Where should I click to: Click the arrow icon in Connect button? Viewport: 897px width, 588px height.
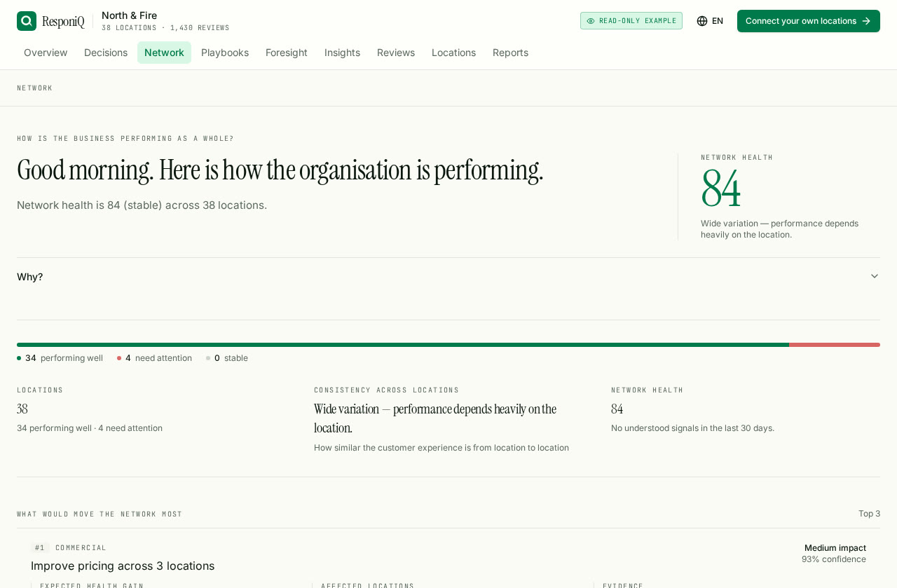pos(866,21)
